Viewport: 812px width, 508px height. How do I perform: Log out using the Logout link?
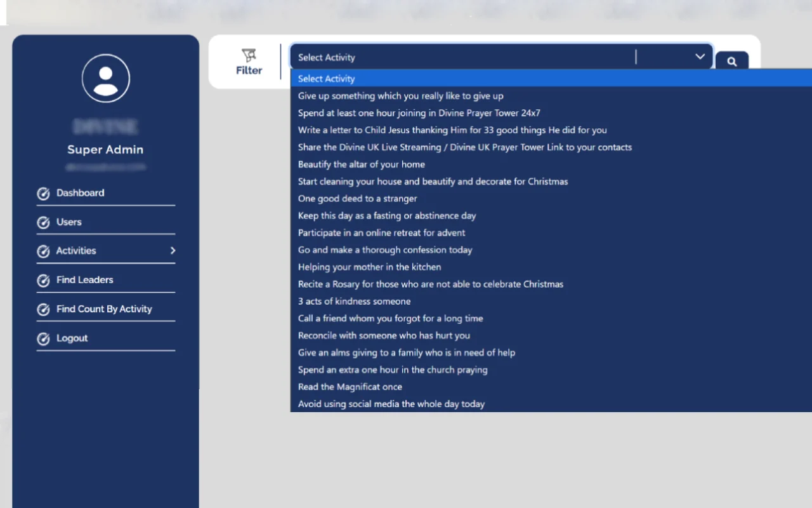pos(72,338)
